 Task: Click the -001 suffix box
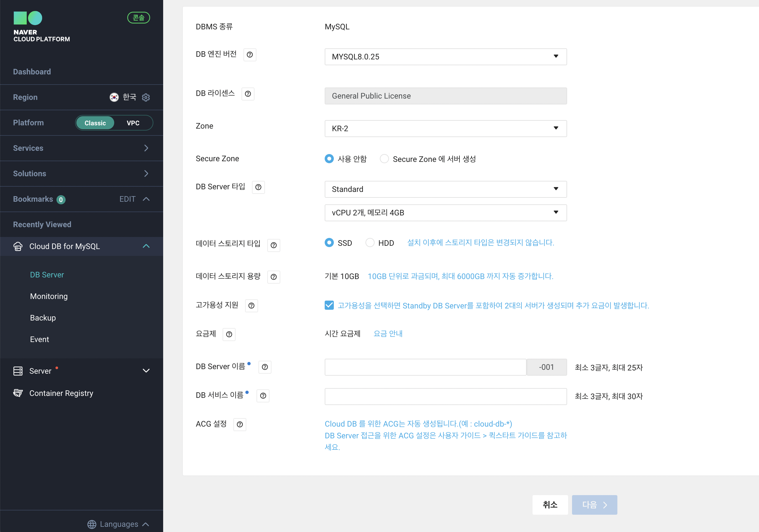(547, 367)
